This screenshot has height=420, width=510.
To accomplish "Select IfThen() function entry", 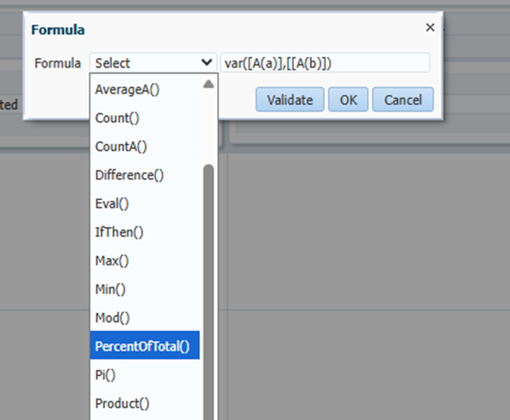I will [119, 232].
